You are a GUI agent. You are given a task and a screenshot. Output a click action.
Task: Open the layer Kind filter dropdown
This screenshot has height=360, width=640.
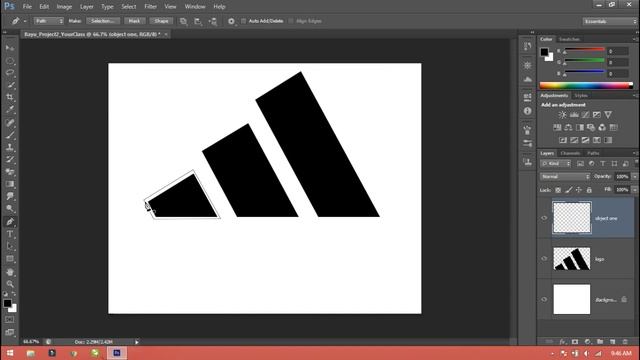coord(556,164)
